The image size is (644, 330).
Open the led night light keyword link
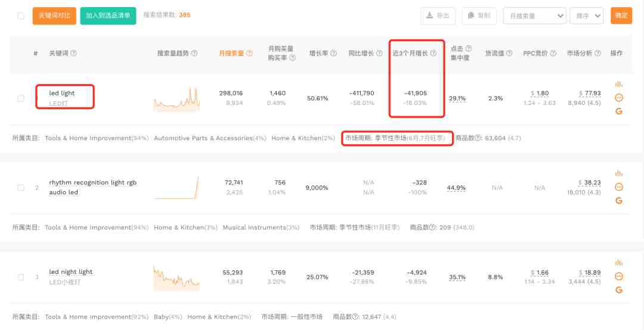click(70, 272)
